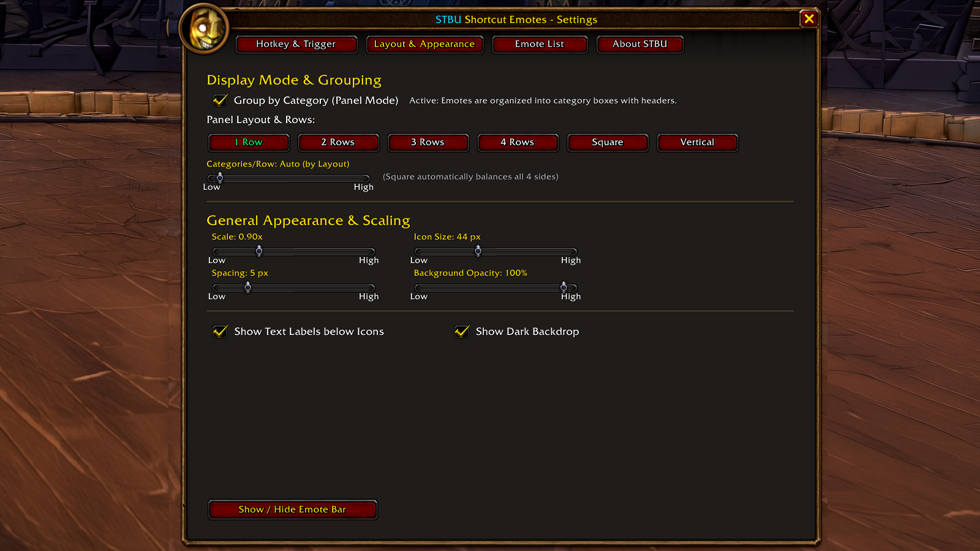The width and height of the screenshot is (980, 551).
Task: Close the STBU settings window
Action: (x=809, y=19)
